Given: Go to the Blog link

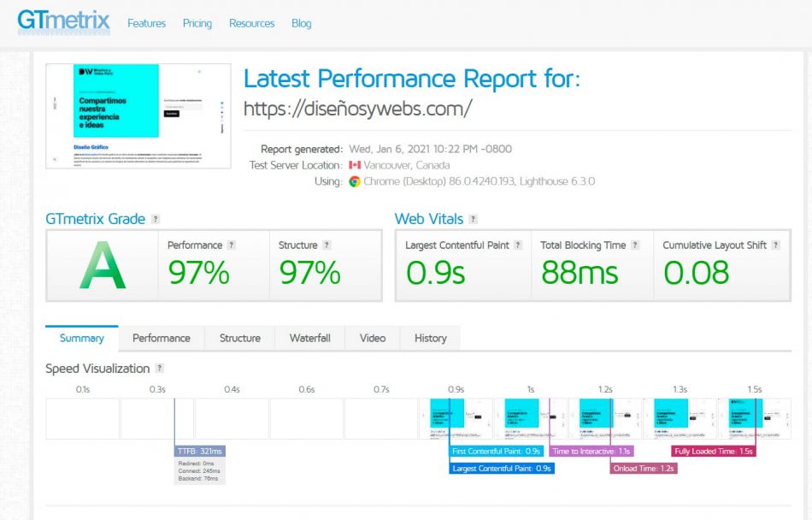Looking at the screenshot, I should pos(302,23).
